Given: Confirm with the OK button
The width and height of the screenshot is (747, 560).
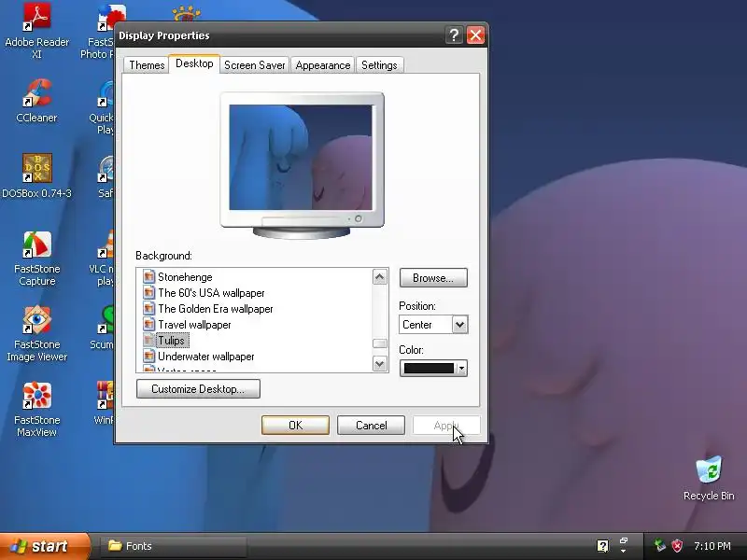Looking at the screenshot, I should click(x=295, y=426).
